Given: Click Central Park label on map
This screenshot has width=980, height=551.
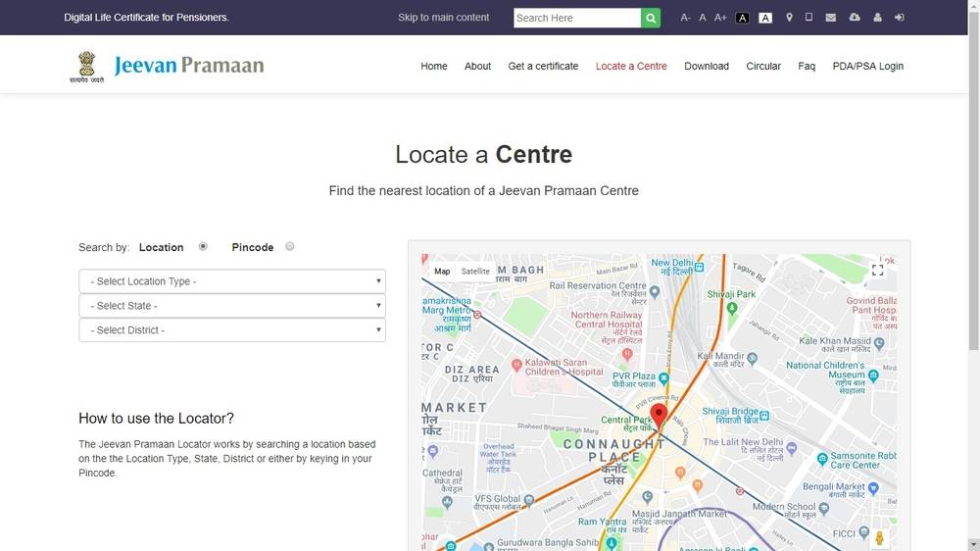Looking at the screenshot, I should coord(626,425).
